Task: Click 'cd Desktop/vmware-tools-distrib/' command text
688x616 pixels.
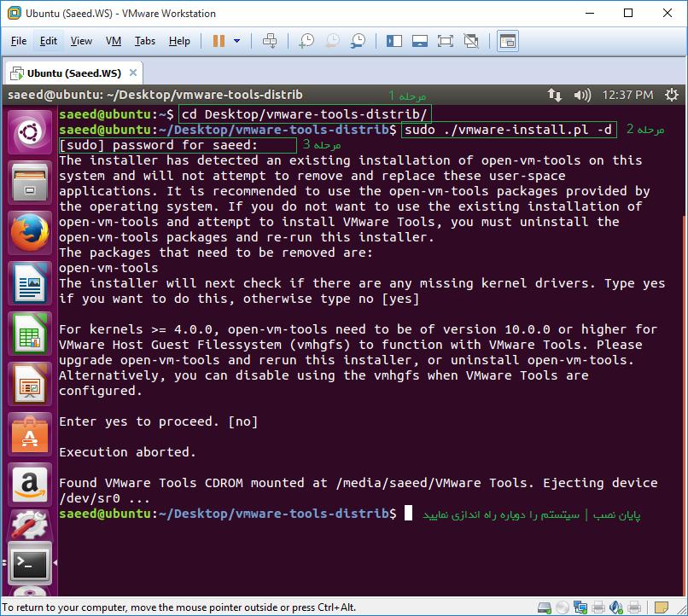Action: click(x=305, y=114)
